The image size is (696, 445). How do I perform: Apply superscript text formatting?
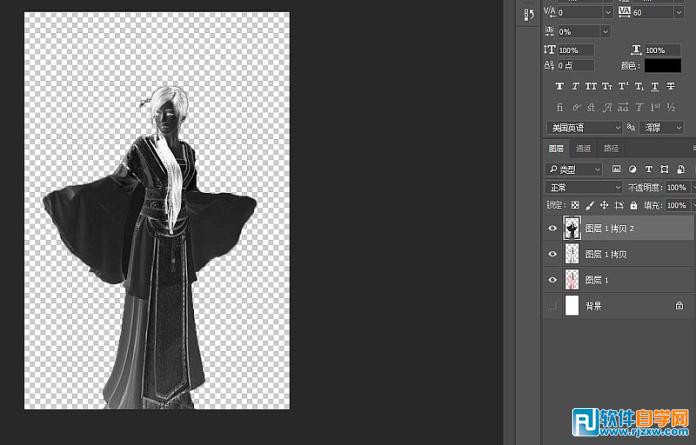pos(623,86)
